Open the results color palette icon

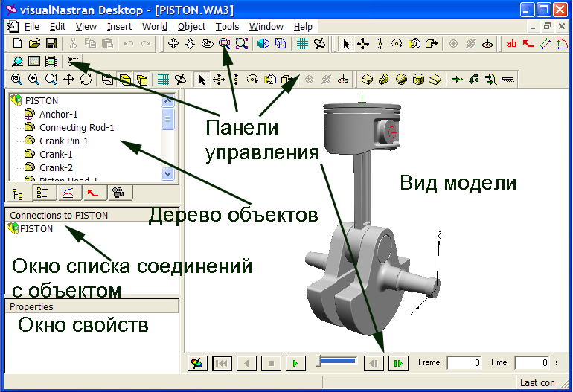point(197,363)
